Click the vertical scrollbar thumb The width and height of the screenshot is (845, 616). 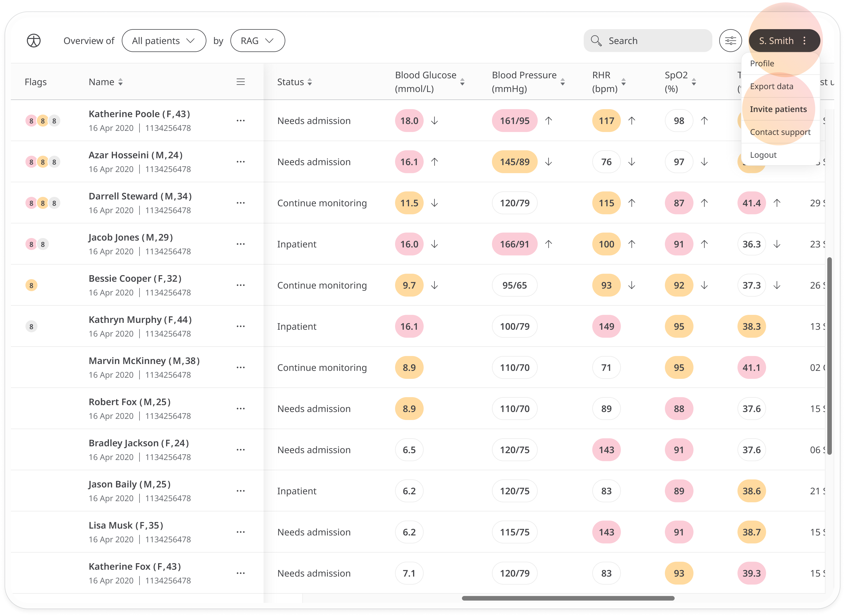(829, 356)
